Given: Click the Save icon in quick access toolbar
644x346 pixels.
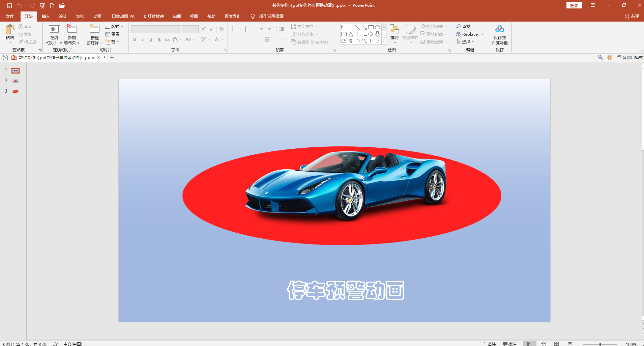Looking at the screenshot, I should click(x=10, y=6).
